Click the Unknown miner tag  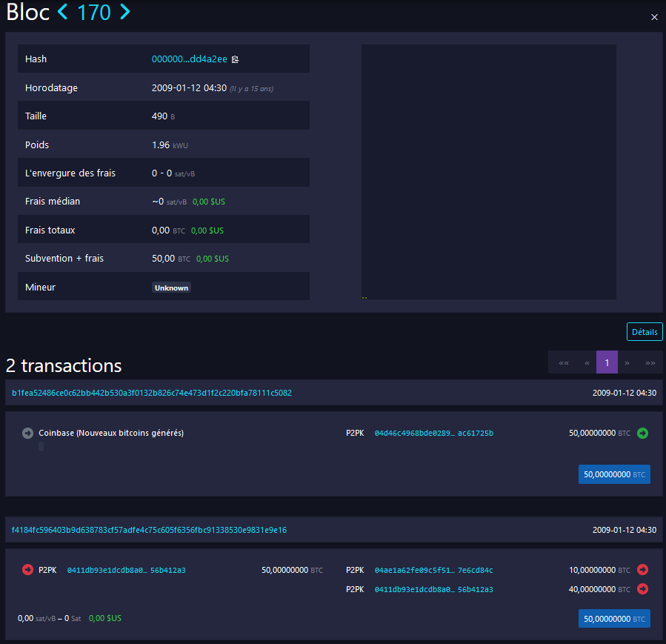(x=171, y=288)
